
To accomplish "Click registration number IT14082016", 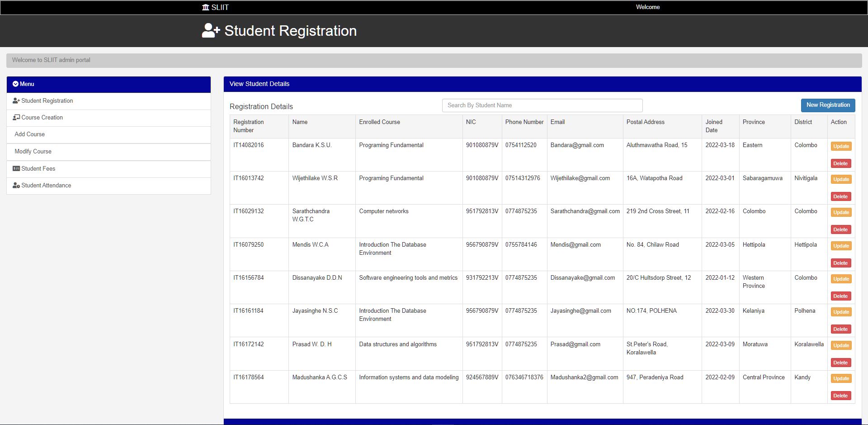I will coord(249,145).
